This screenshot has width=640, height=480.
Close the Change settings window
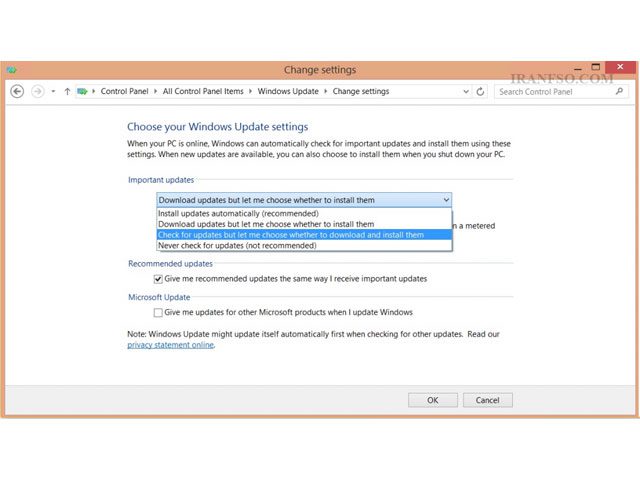pyautogui.click(x=620, y=67)
